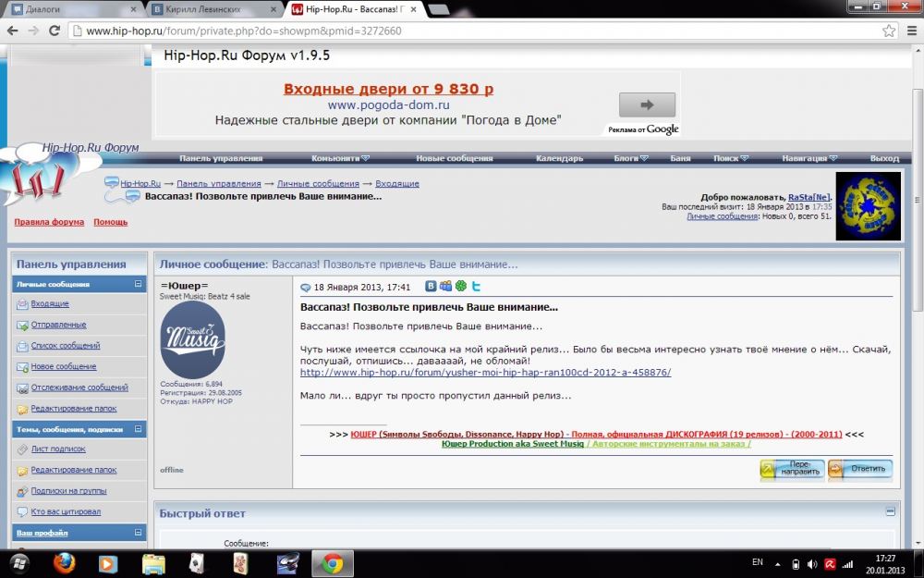Image resolution: width=924 pixels, height=578 pixels.
Task: Collapse the Ваш профайл section
Action: (138, 533)
